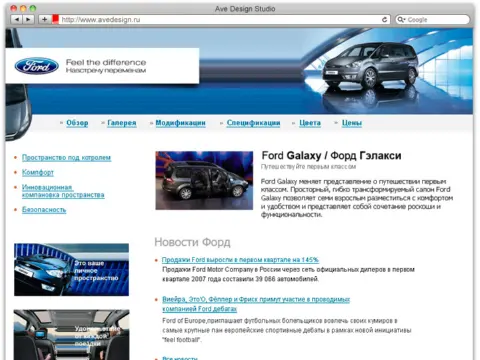The width and height of the screenshot is (480, 360).
Task: Click inside the Google search field
Action: (x=432, y=20)
